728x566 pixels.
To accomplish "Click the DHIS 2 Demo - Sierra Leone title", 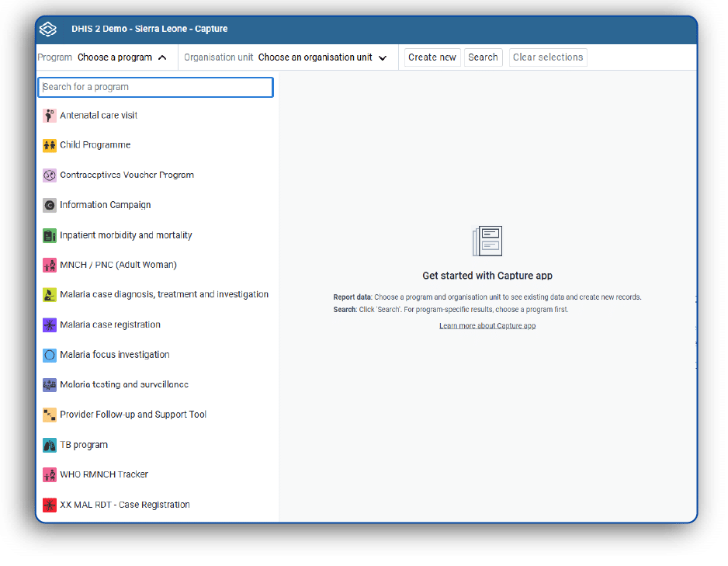I will click(x=150, y=29).
